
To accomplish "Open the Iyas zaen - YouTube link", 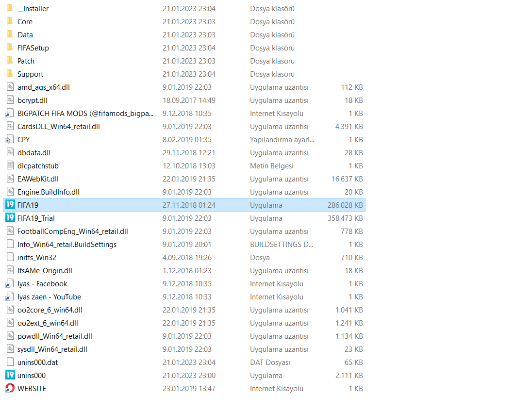I will pyautogui.click(x=10, y=297).
